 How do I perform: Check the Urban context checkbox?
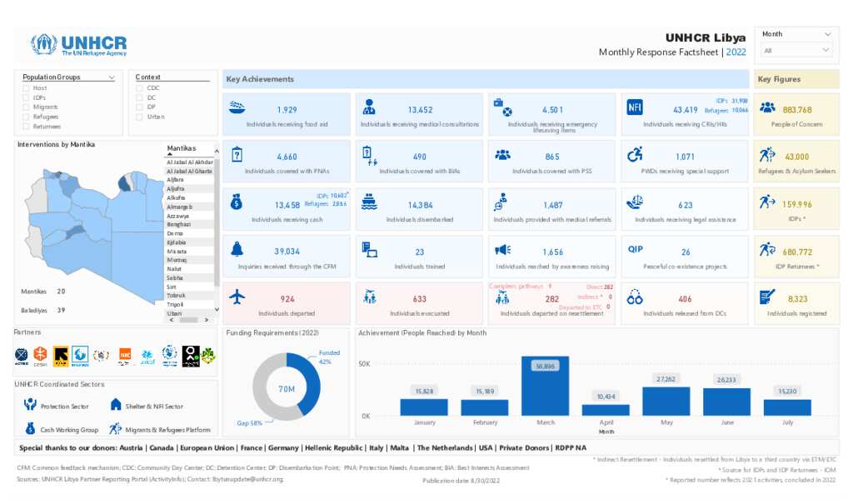pos(139,117)
